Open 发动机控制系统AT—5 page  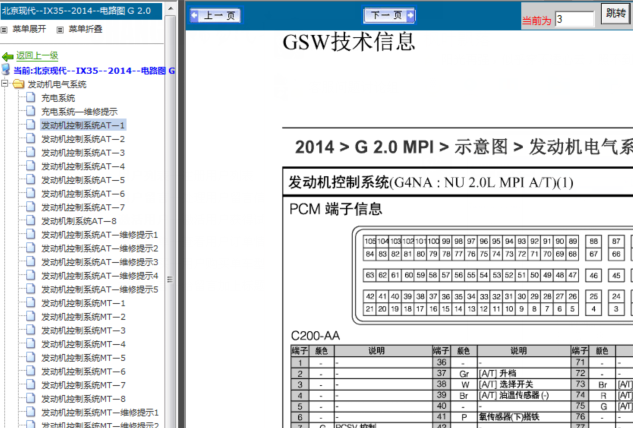pyautogui.click(x=83, y=180)
